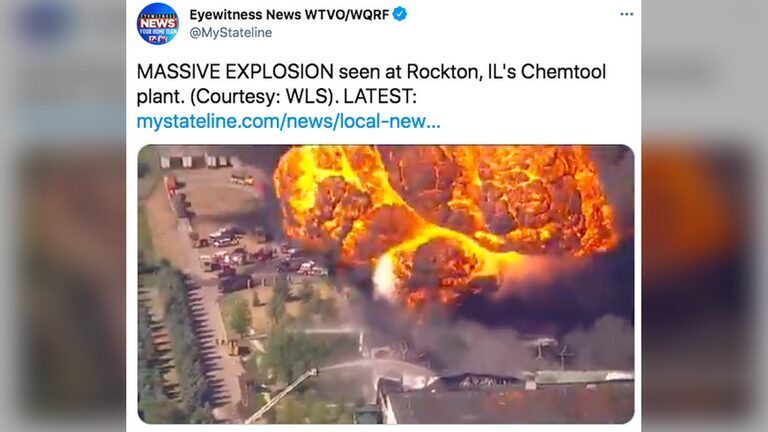Click the aerial ladder boom in the video
The height and width of the screenshot is (432, 768).
[x=282, y=396]
